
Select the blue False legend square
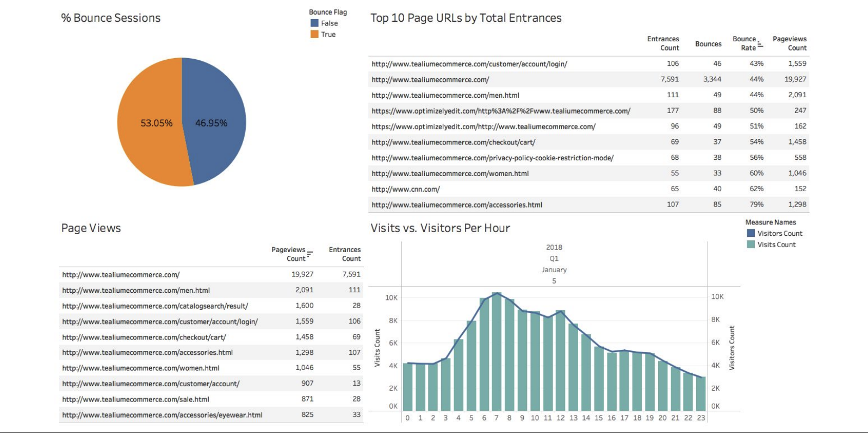[314, 23]
